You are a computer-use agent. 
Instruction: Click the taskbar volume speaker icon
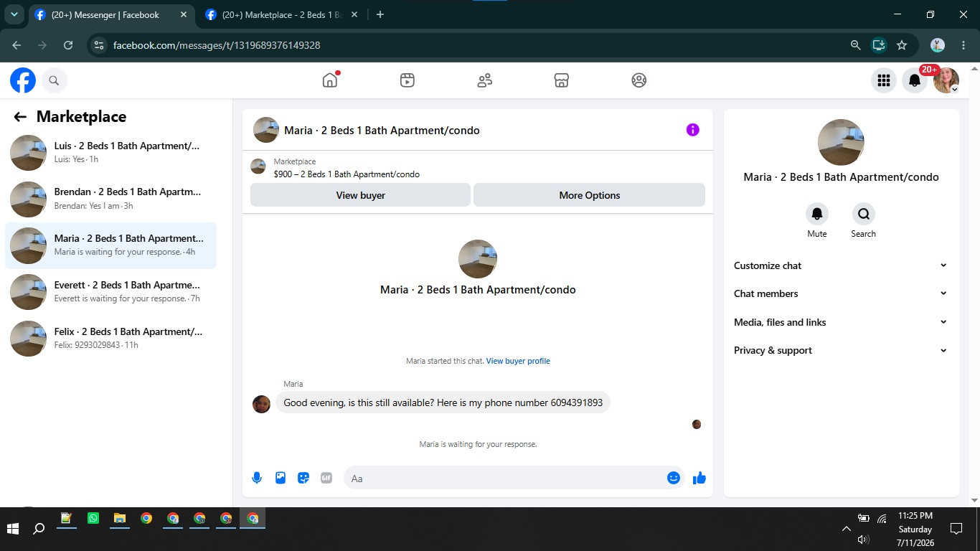(863, 539)
